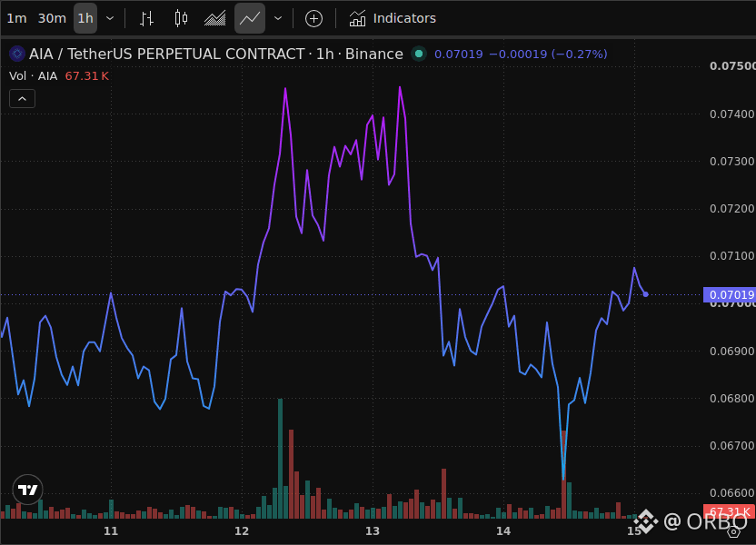Click the add symbol plus icon
Screen dimensions: 756x545
tap(313, 18)
